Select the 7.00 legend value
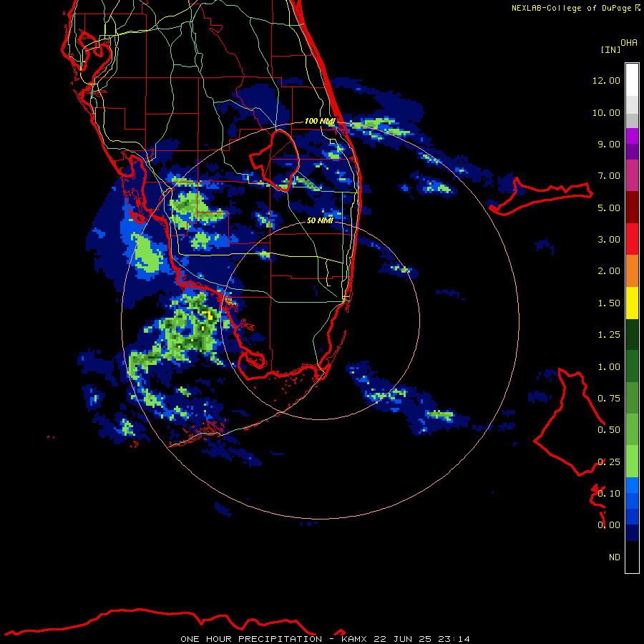644x644 pixels. pos(609,176)
